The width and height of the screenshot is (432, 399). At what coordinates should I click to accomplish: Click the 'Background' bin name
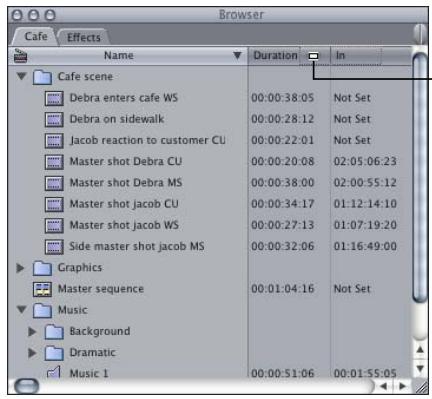(100, 331)
